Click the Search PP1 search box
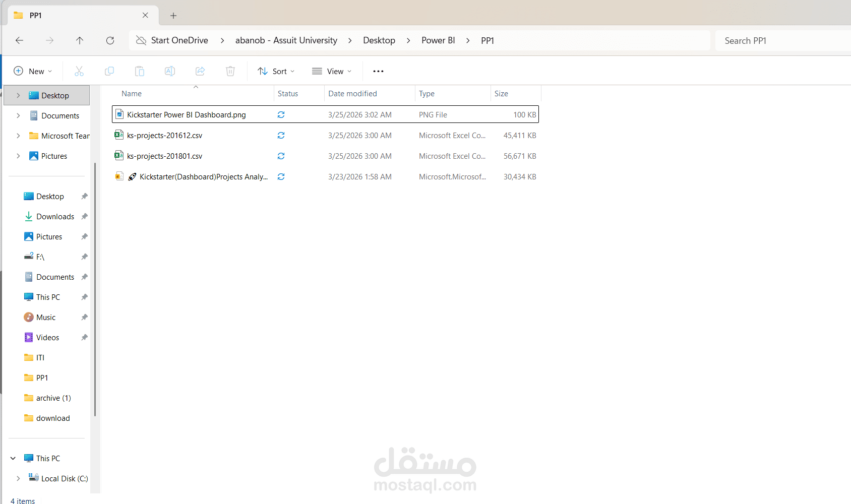Screen dimensions: 851x504 point(783,40)
